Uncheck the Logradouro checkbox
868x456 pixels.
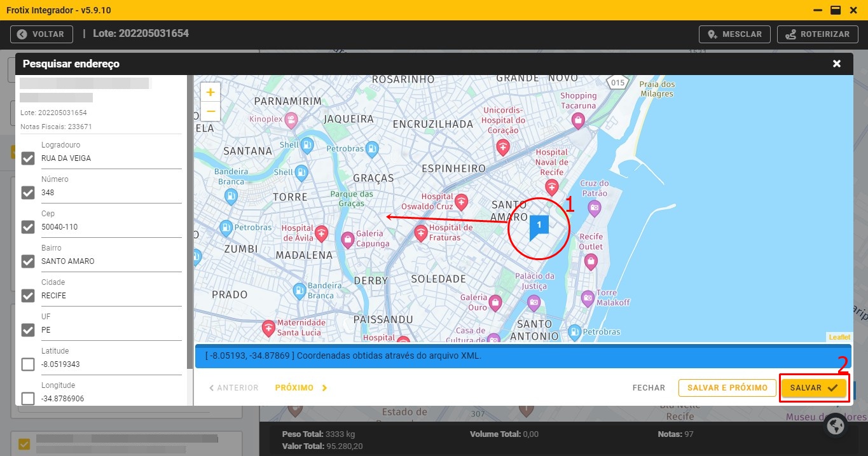pyautogui.click(x=28, y=158)
